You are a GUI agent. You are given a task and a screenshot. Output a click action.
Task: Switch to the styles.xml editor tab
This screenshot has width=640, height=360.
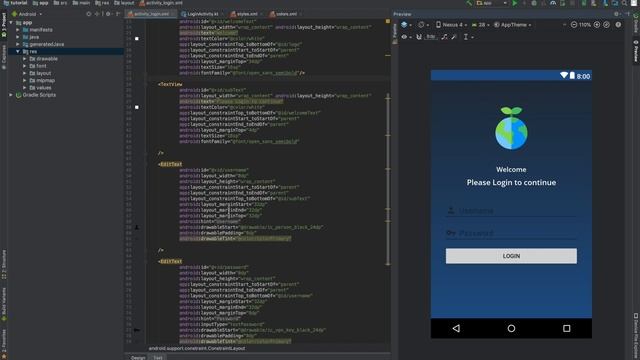pyautogui.click(x=247, y=14)
